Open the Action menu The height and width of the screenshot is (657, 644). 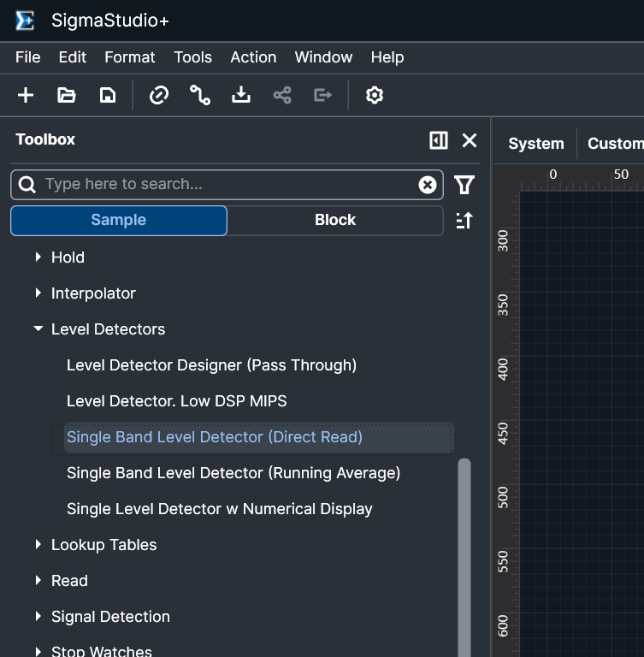(253, 57)
